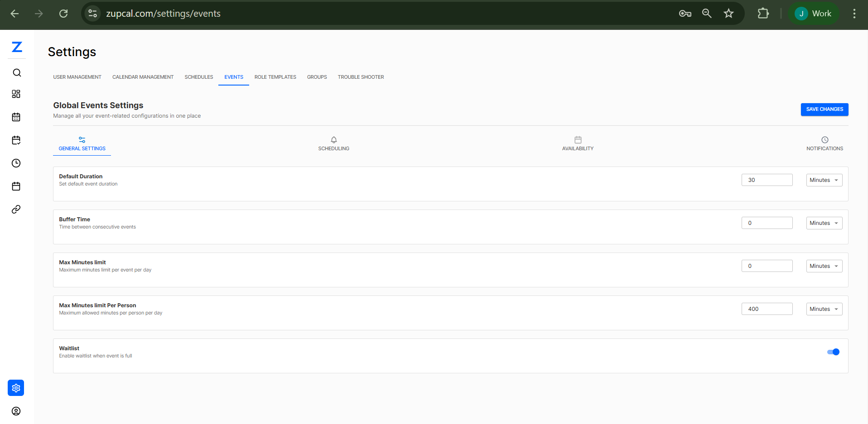
Task: Open the Trouble Shooter tab
Action: click(x=361, y=77)
